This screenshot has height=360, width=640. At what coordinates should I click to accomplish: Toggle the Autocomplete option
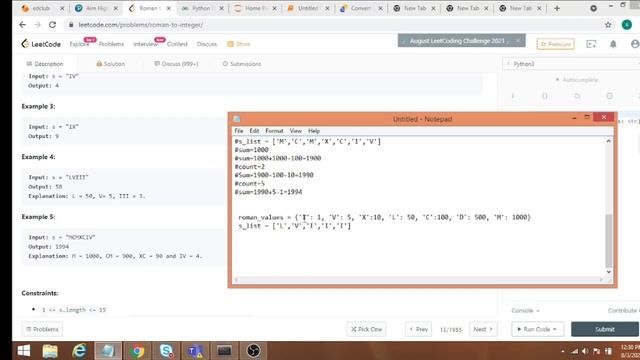(x=577, y=80)
